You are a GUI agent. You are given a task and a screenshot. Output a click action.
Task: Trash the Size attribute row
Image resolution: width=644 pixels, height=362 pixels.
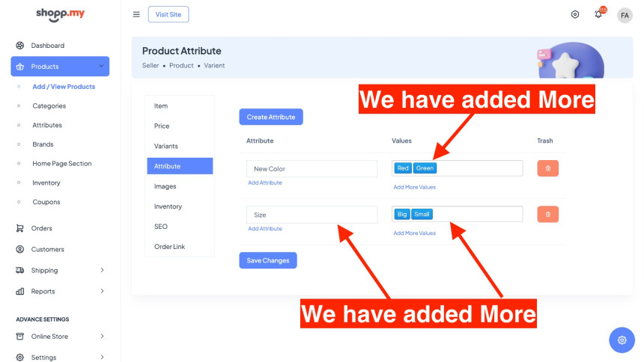pos(547,215)
